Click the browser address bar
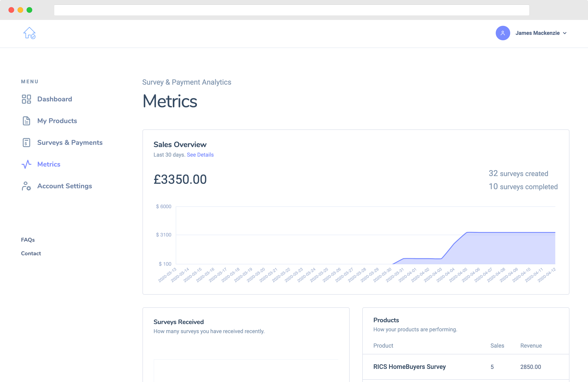This screenshot has width=588, height=382. [x=292, y=10]
